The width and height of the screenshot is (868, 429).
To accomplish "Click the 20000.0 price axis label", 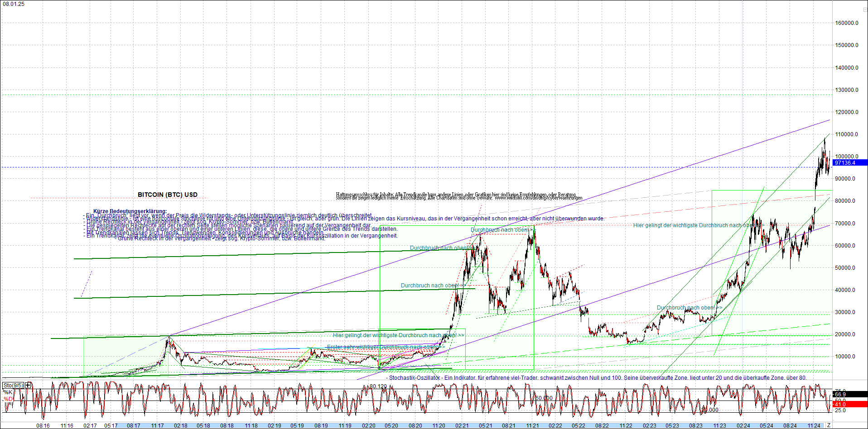I will click(845, 334).
